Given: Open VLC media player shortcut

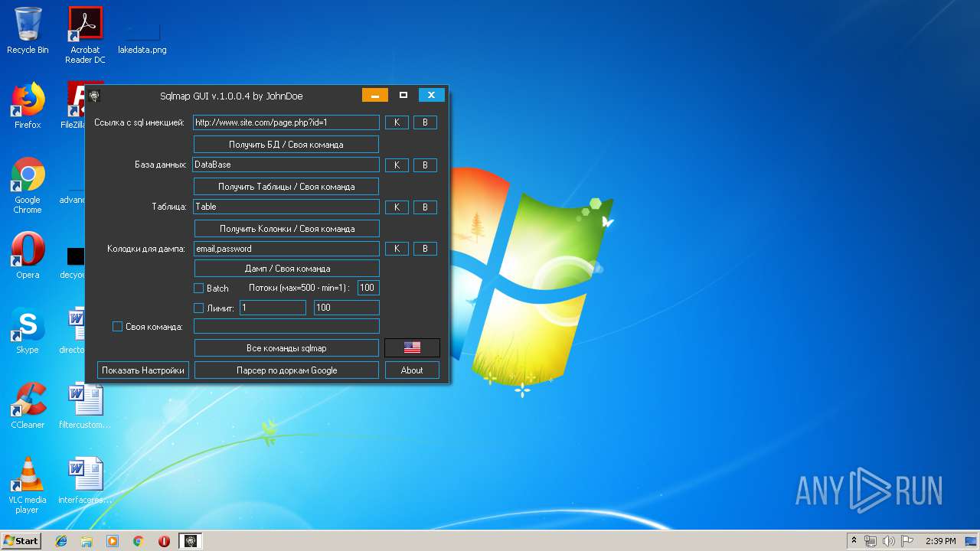Looking at the screenshot, I should [x=28, y=485].
